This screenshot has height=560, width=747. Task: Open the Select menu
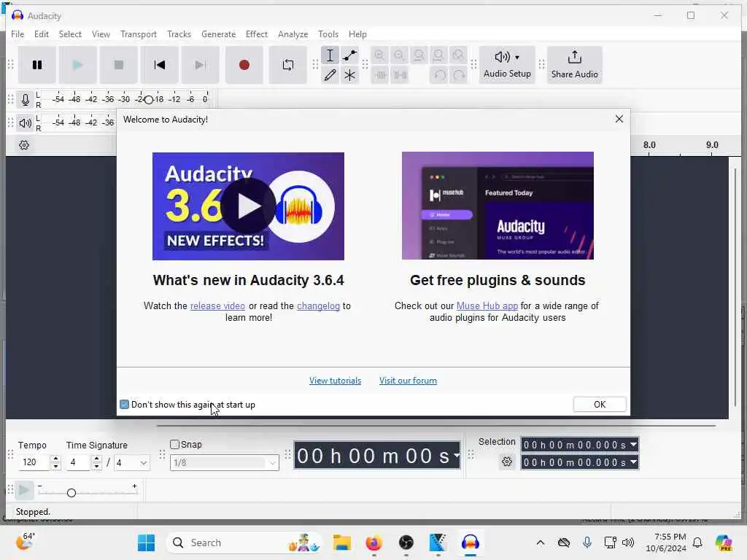(x=70, y=34)
